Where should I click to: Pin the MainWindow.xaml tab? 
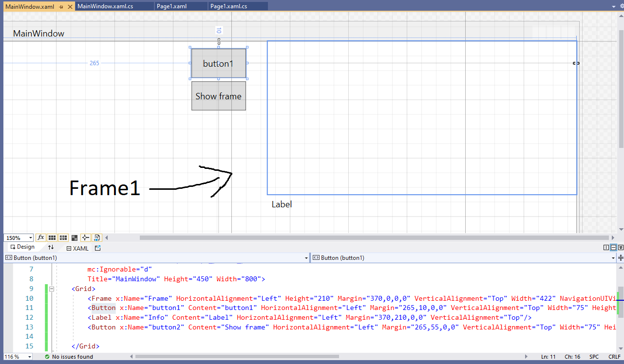(x=61, y=7)
